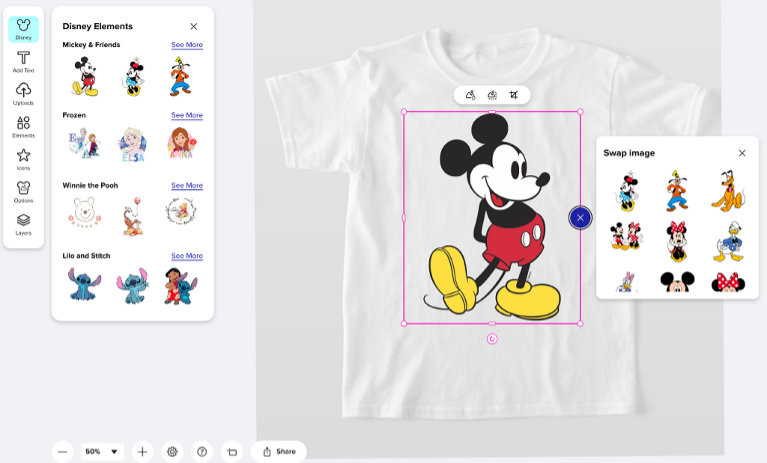Screen dimensions: 767x463
Task: Click the Disney Elements panel title
Action: (97, 26)
